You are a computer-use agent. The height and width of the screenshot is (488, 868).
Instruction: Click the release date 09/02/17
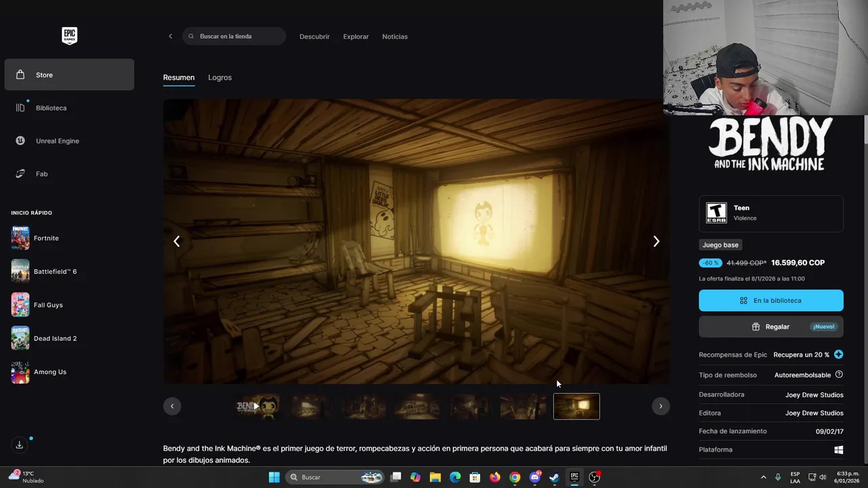829,431
